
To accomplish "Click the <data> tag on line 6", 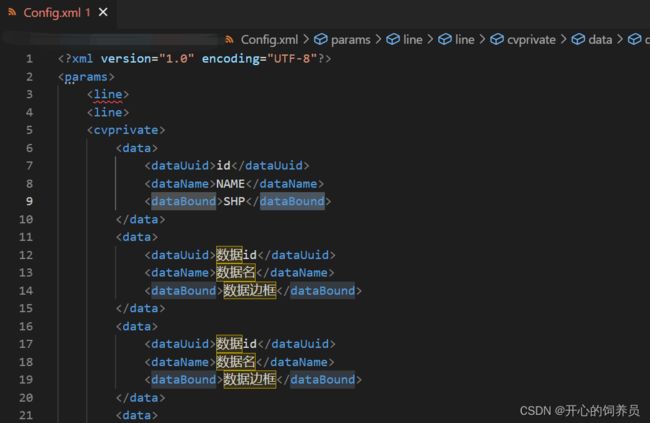I will [x=137, y=148].
